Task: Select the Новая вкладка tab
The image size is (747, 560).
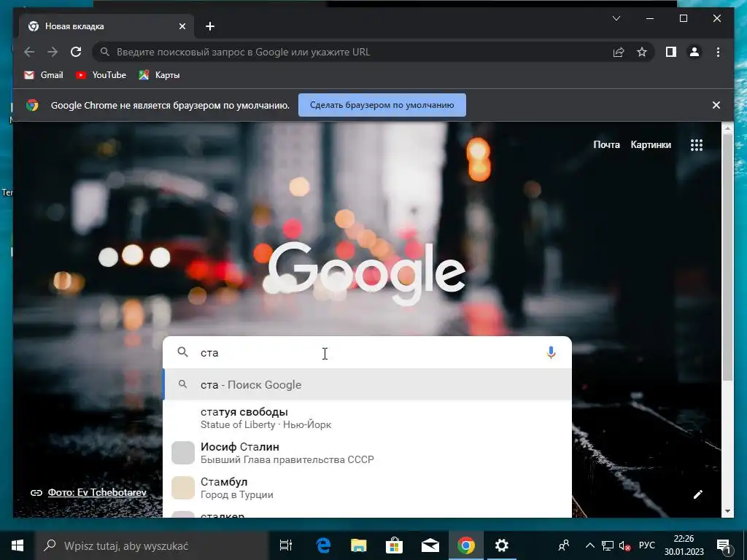Action: pos(107,26)
